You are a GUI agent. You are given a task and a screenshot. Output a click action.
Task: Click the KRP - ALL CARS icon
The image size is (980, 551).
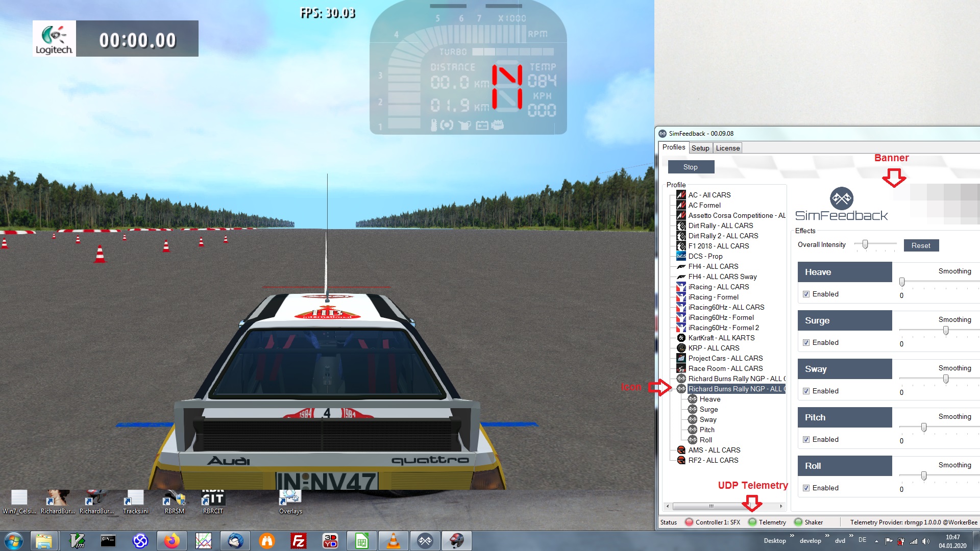[681, 348]
